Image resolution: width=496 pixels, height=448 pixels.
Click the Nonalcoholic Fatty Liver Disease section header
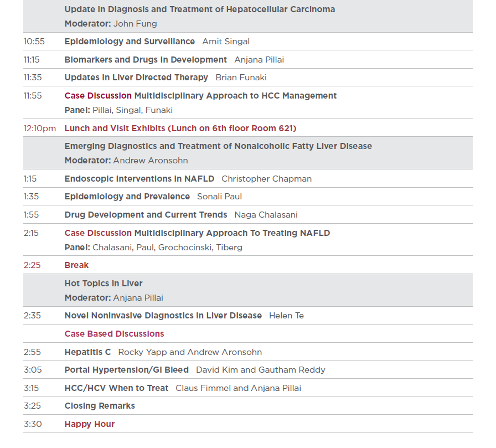(x=218, y=146)
